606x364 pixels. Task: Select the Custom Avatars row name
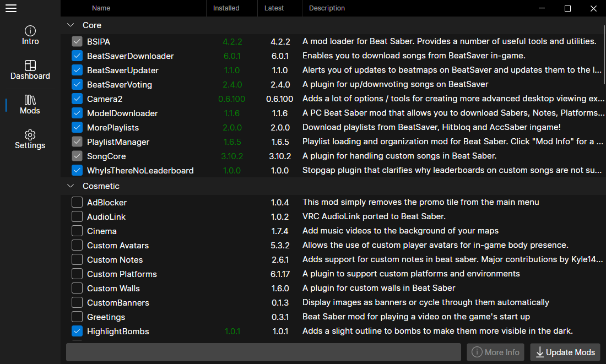(x=118, y=246)
